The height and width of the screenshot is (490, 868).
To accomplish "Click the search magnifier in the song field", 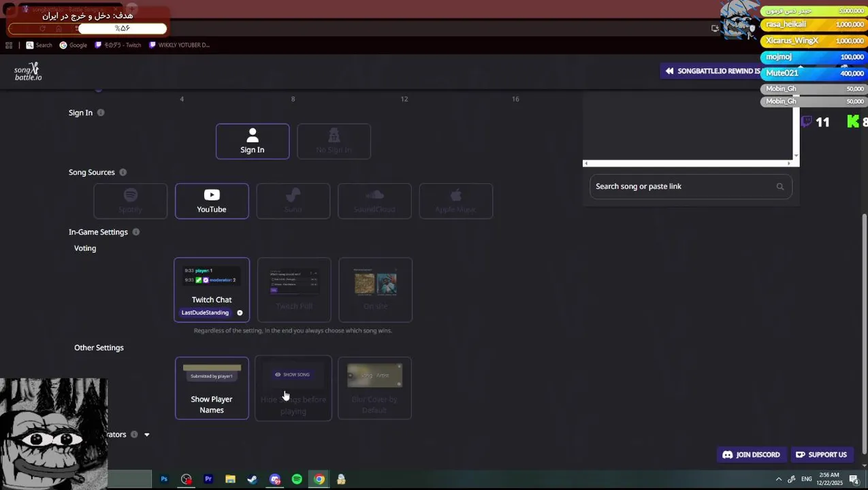I will coord(780,186).
